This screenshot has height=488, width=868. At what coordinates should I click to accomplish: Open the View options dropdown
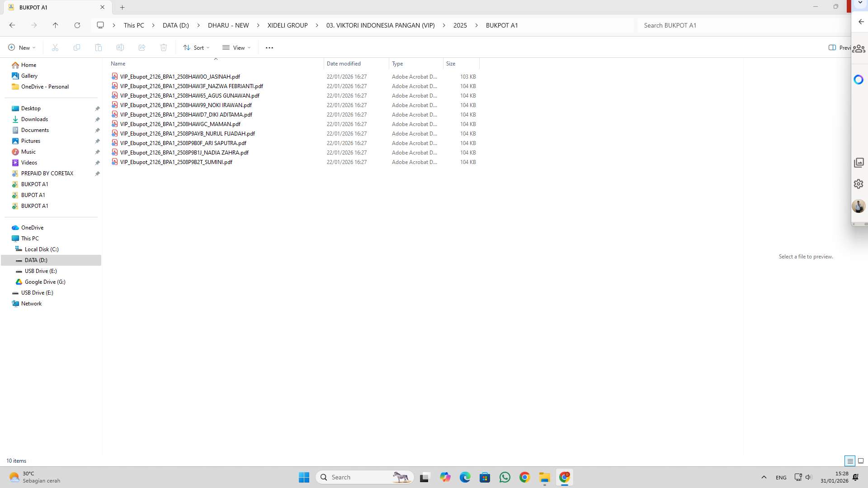(236, 47)
